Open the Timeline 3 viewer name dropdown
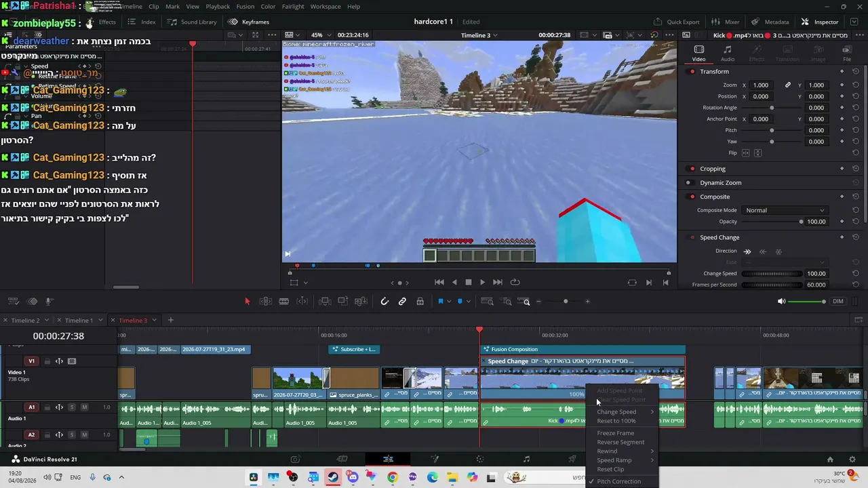The height and width of the screenshot is (488, 868). (x=481, y=35)
